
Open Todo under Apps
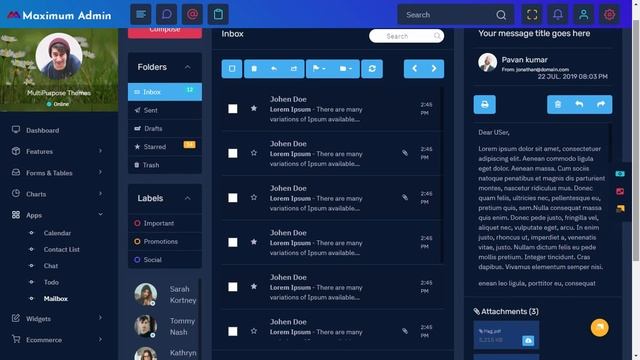(x=51, y=282)
